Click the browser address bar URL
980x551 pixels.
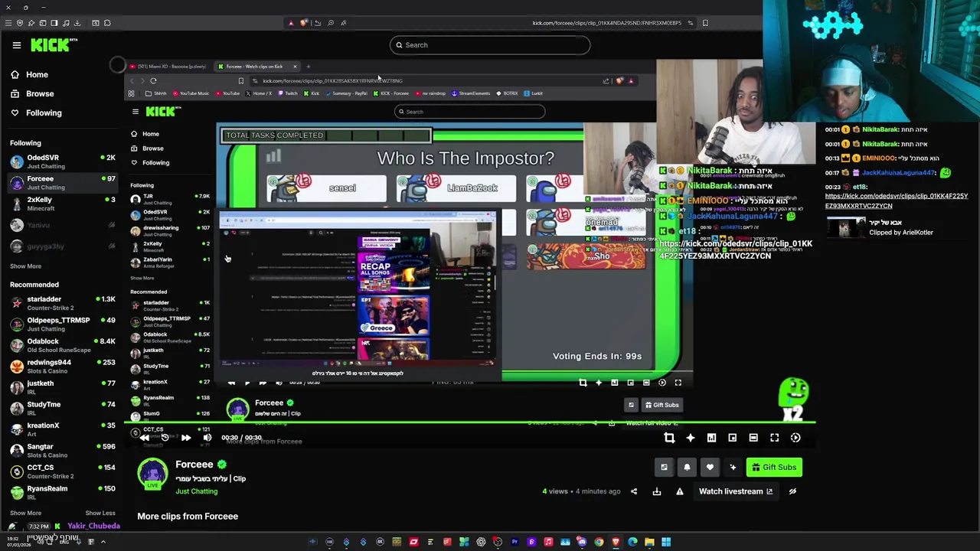point(607,23)
